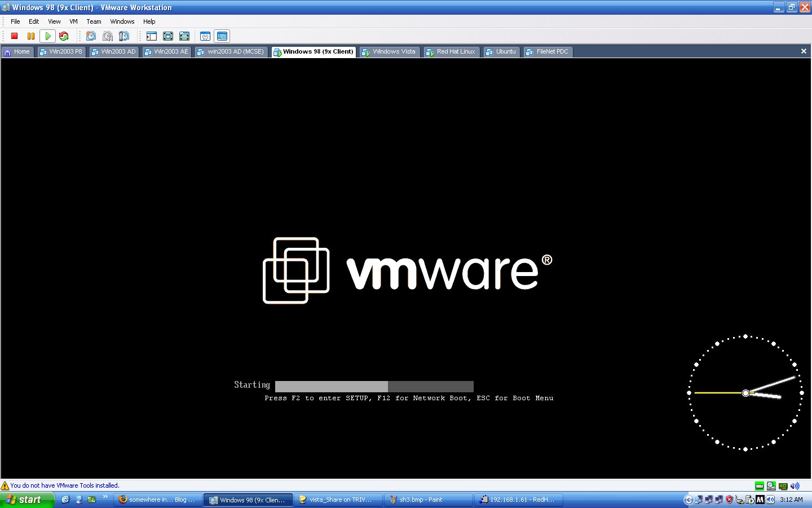Show hidden tray icons with the arrow
The image size is (812, 508).
[x=688, y=500]
